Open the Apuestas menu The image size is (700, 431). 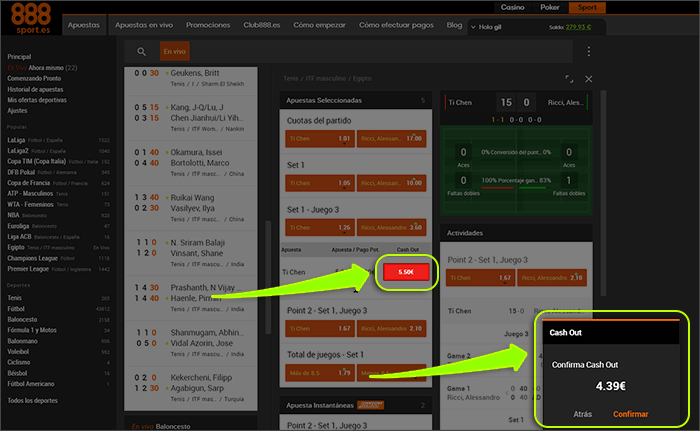click(x=84, y=25)
